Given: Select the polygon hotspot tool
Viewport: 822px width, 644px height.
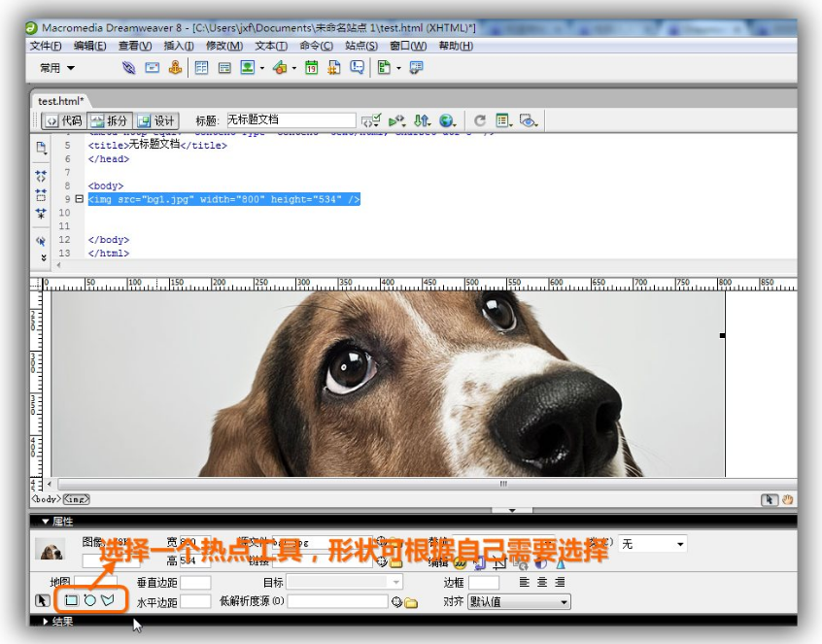Looking at the screenshot, I should click(108, 600).
